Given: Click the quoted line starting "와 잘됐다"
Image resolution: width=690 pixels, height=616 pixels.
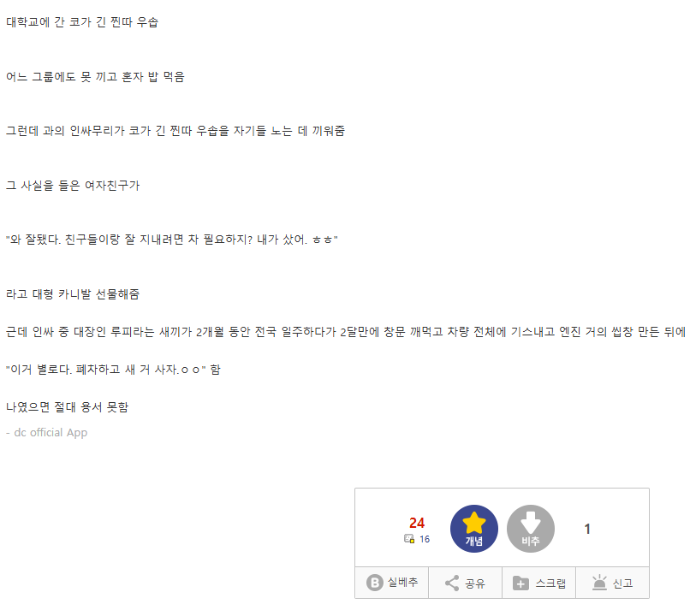Looking at the screenshot, I should (171, 240).
